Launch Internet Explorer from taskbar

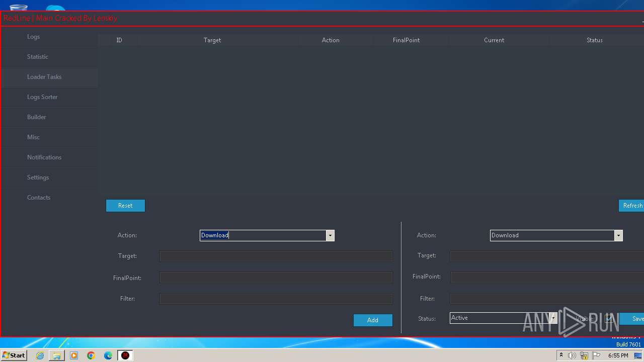click(40, 355)
